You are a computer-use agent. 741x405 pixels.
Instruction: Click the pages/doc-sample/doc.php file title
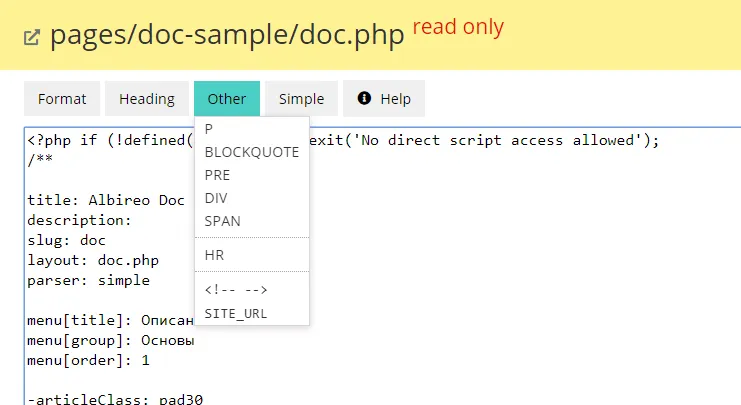[x=227, y=36]
